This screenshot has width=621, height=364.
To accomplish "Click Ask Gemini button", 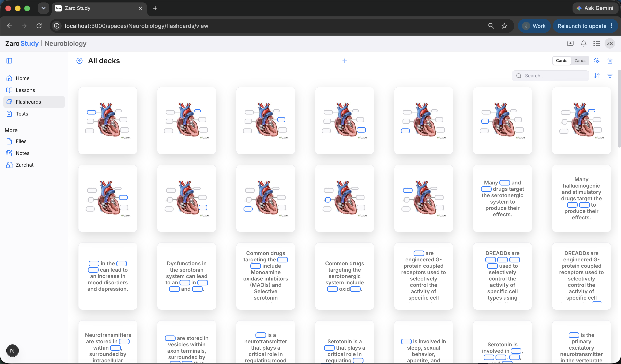I will [x=595, y=8].
